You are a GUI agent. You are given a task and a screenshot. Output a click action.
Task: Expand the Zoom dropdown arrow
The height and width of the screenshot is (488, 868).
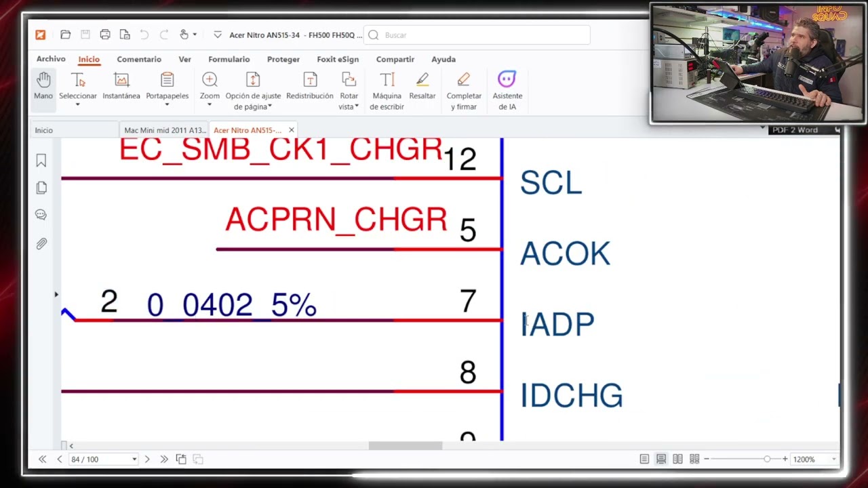click(210, 105)
